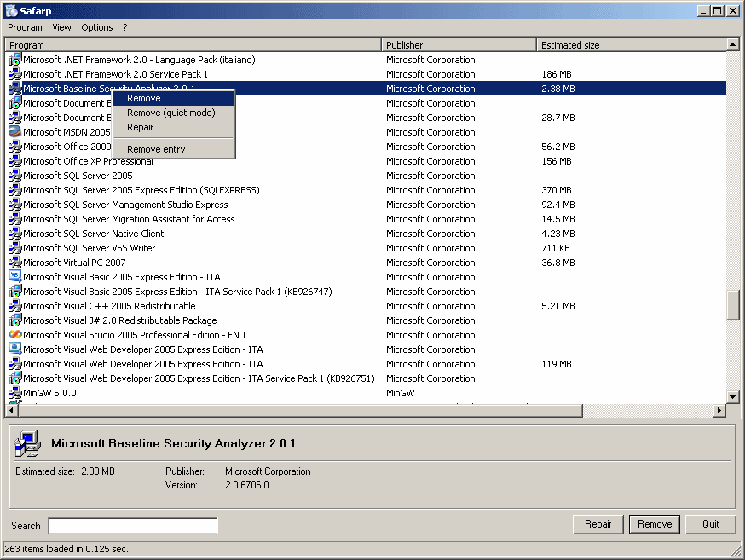Click Visual Studio 2005 Professional Edition icon
The width and height of the screenshot is (745, 560).
[x=15, y=334]
